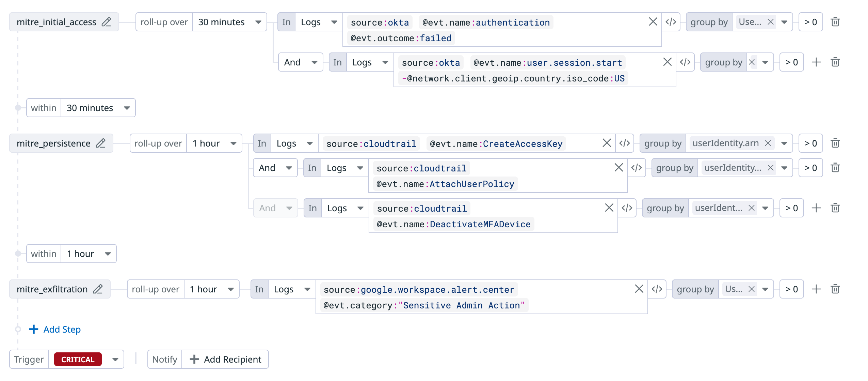868x381 pixels.
Task: Remove the userIdentity.arn group-by tag
Action: [x=768, y=143]
